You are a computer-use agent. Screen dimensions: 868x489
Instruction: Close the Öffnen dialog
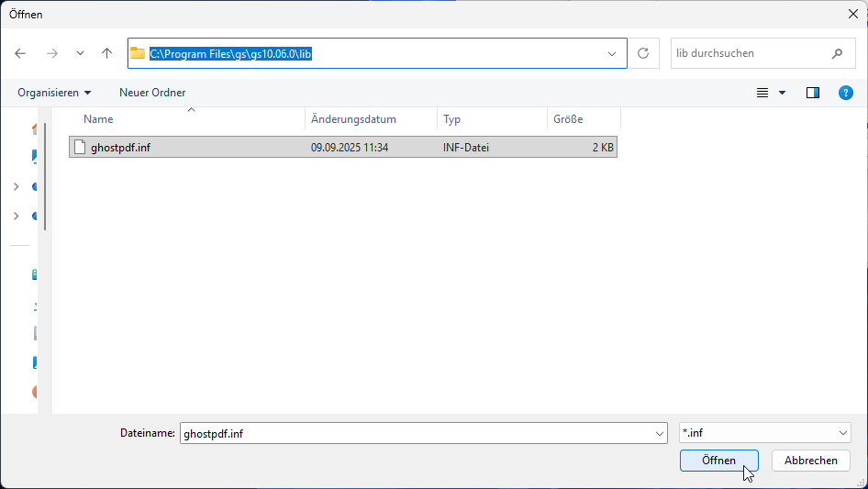point(853,15)
